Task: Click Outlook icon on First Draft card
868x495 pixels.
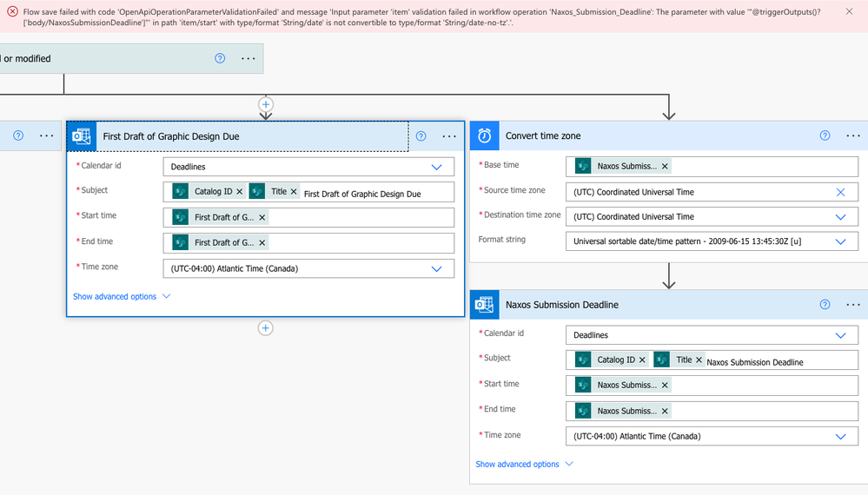Action: tap(82, 136)
